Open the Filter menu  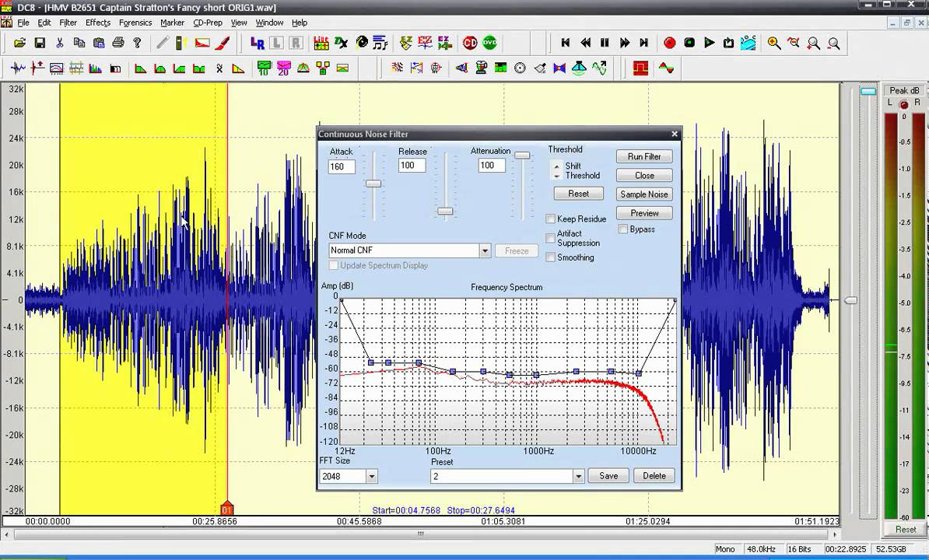click(68, 23)
